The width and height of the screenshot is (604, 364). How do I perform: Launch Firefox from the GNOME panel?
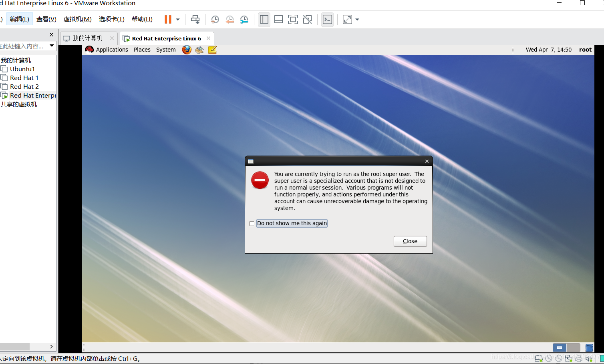[x=187, y=50]
